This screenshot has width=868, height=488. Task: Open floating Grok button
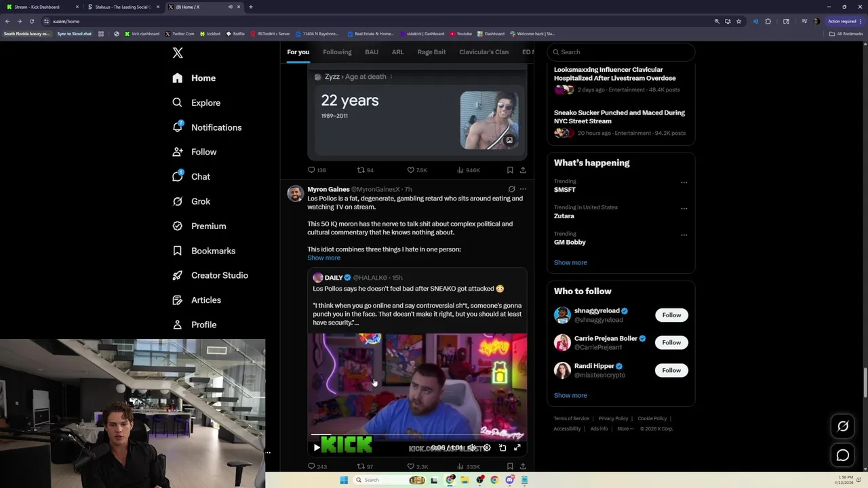pos(843,426)
